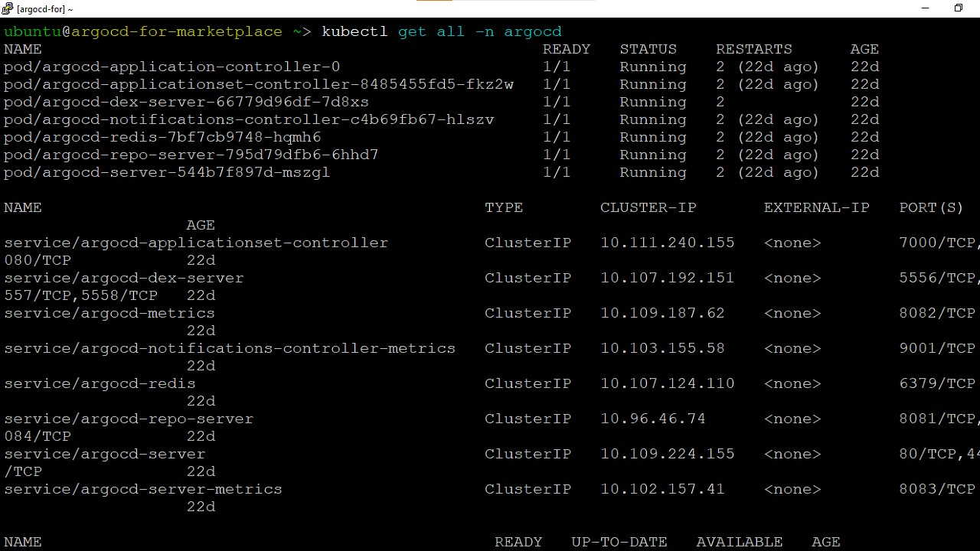This screenshot has width=980, height=551.
Task: Click the pod/argocd-repo-server pod name
Action: (x=191, y=155)
